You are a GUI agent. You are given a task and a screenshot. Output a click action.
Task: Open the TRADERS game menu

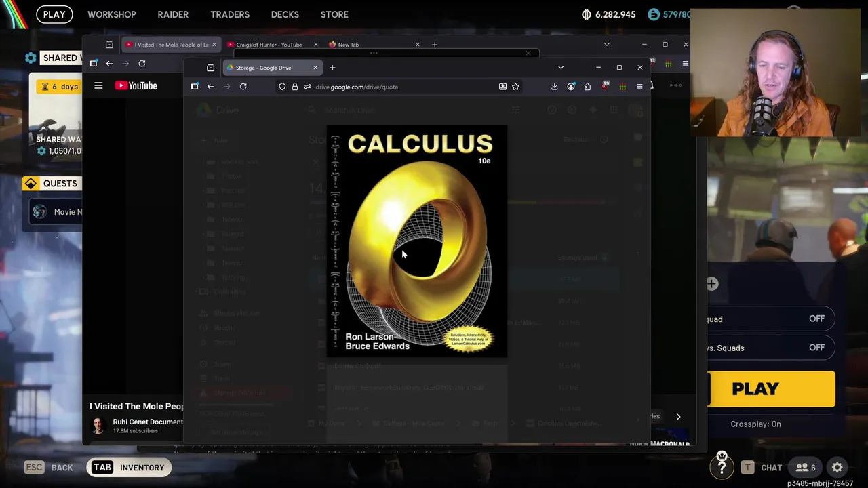(230, 14)
